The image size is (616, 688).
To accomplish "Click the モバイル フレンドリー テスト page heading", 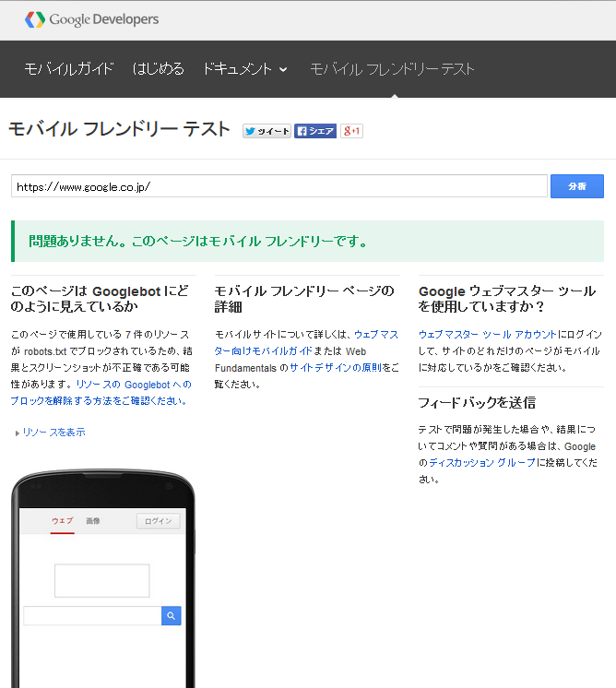I will pos(119,129).
